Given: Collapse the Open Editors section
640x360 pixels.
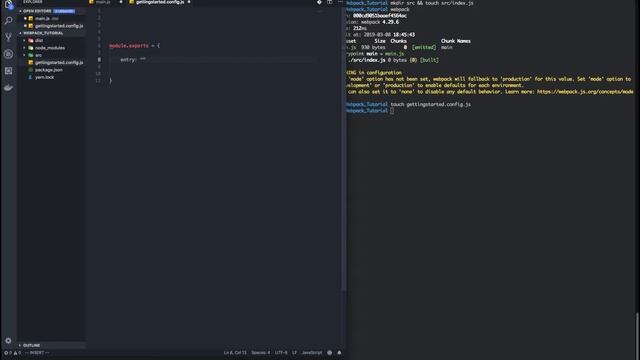Looking at the screenshot, I should (20, 11).
